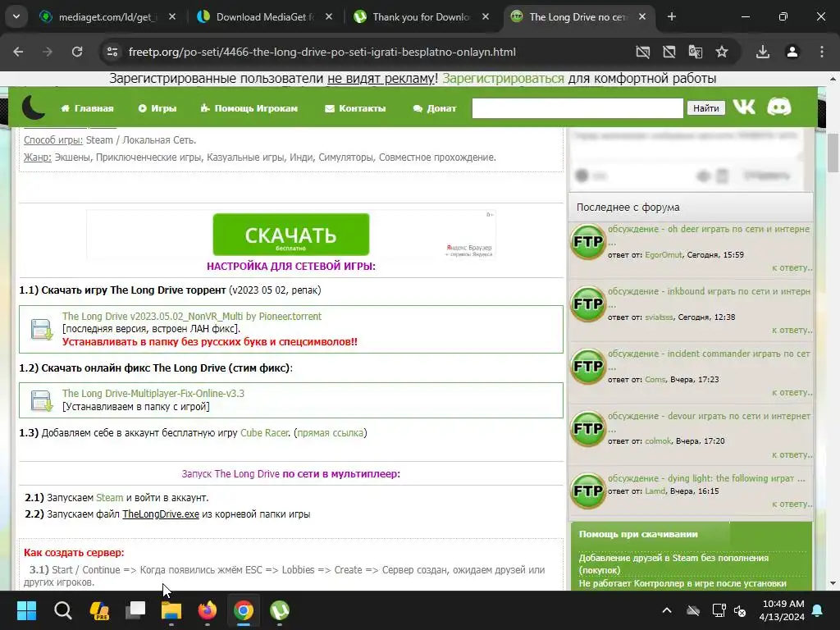Click the green СКАЧАТЬ download button

(291, 235)
